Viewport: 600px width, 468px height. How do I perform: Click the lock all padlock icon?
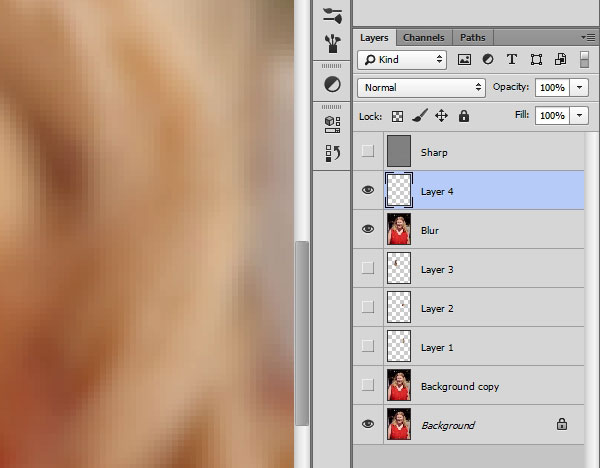(x=464, y=116)
